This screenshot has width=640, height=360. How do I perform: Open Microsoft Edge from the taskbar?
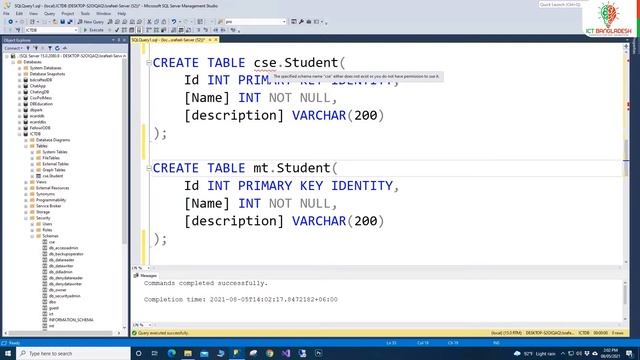(x=171, y=353)
